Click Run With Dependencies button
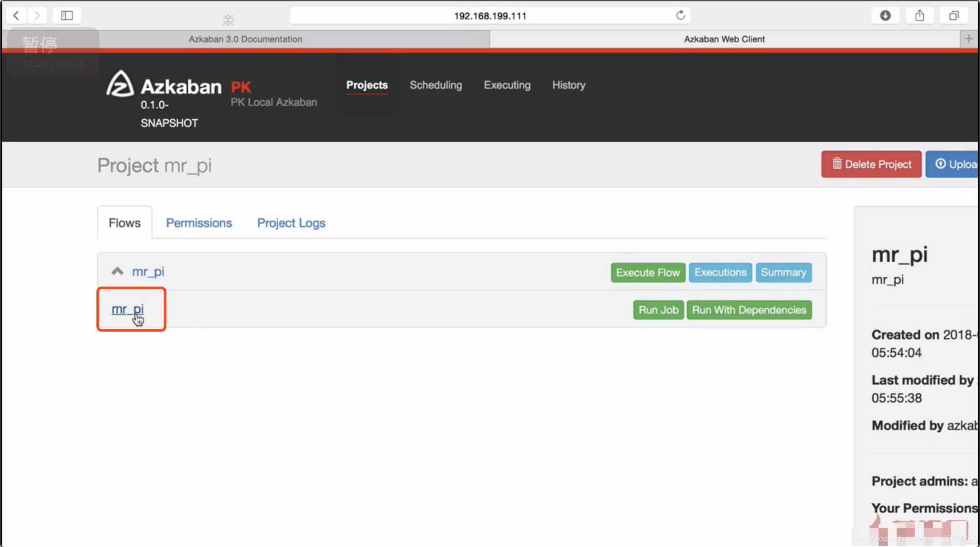980x547 pixels. point(749,310)
